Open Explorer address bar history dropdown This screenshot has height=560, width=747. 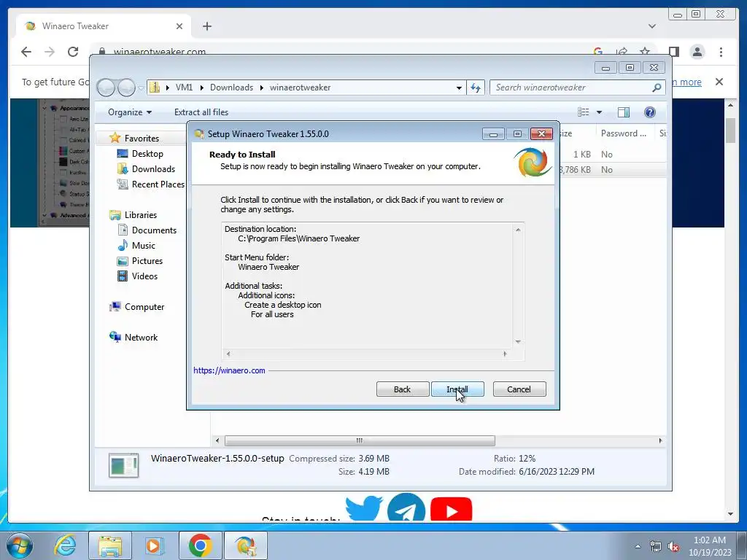pyautogui.click(x=459, y=87)
